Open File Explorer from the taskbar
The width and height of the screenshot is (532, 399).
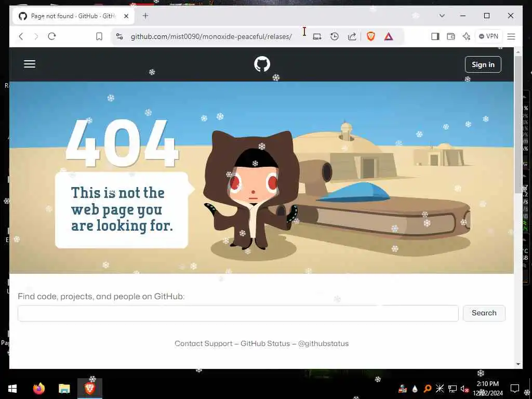point(64,389)
